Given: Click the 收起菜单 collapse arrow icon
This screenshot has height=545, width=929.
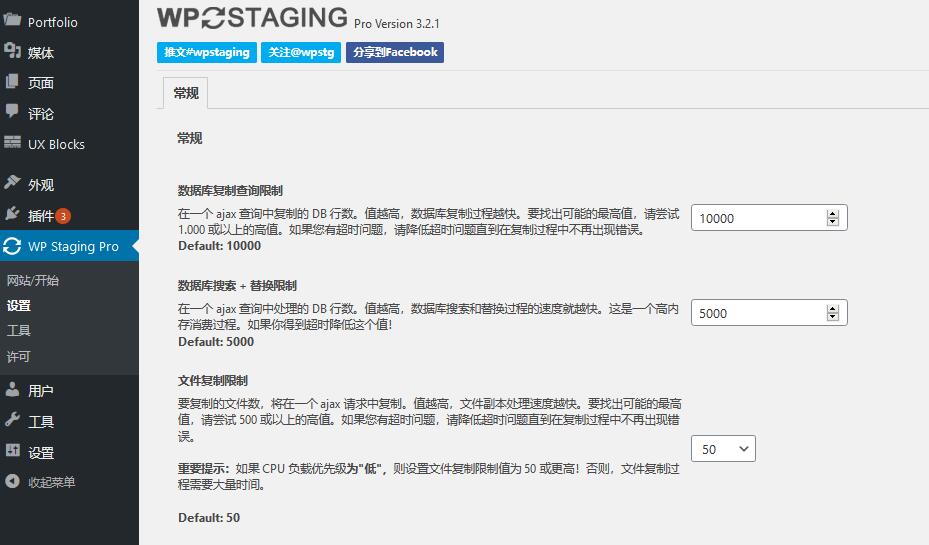Looking at the screenshot, I should tap(12, 481).
